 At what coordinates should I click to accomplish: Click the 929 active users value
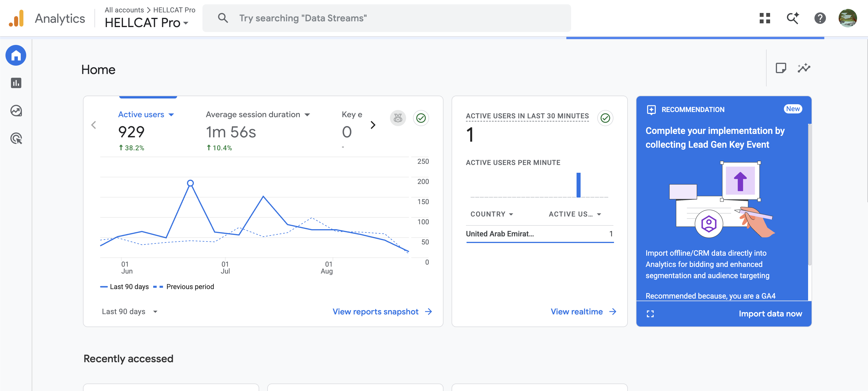click(131, 132)
